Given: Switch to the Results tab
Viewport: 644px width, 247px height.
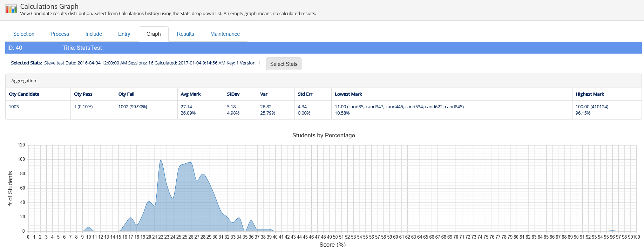Looking at the screenshot, I should [x=185, y=34].
